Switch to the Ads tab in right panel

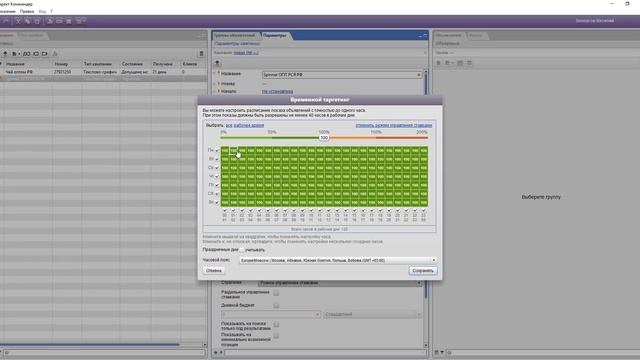point(448,36)
